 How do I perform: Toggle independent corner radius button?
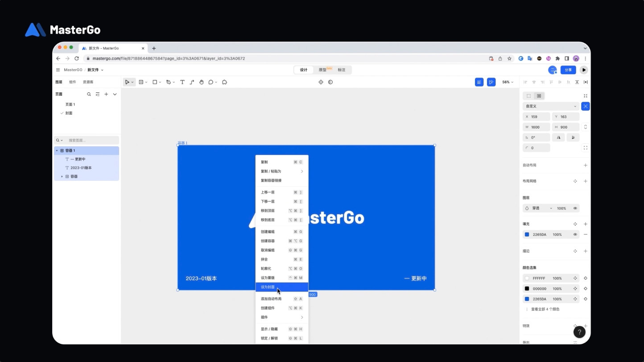586,148
